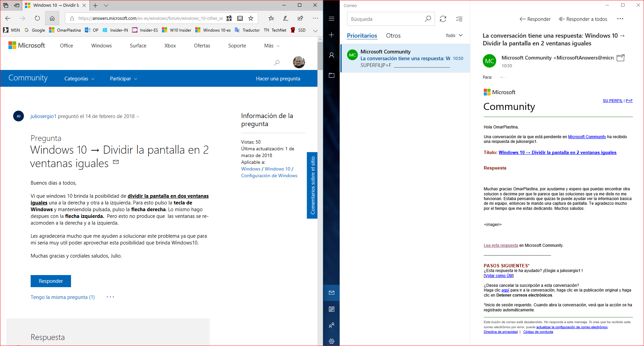Expand the Participar dropdown

[x=124, y=79]
